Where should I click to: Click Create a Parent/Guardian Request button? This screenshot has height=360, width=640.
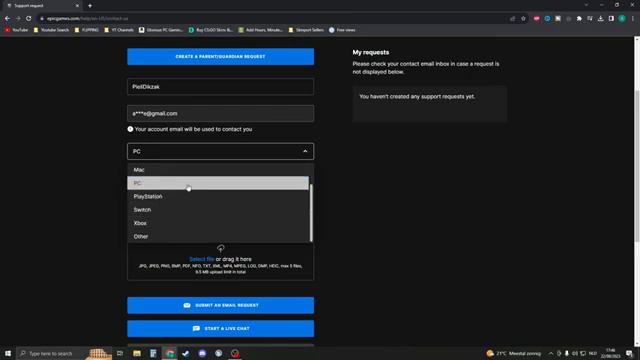[220, 56]
